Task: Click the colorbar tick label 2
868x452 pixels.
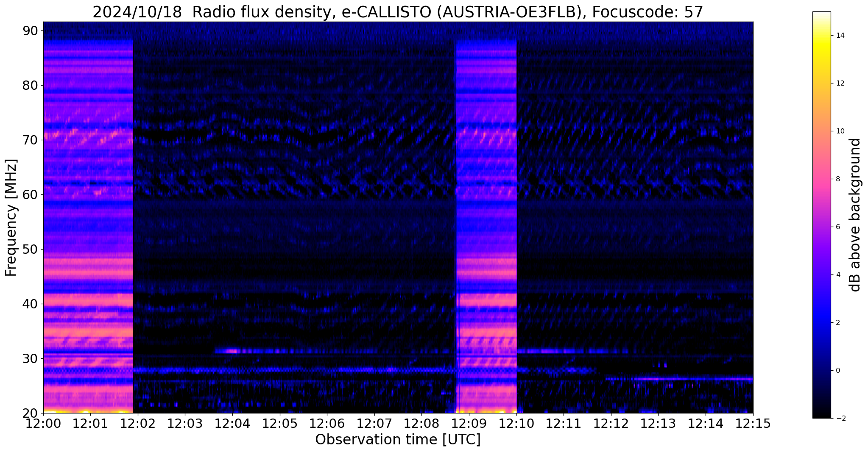Action: coord(837,323)
